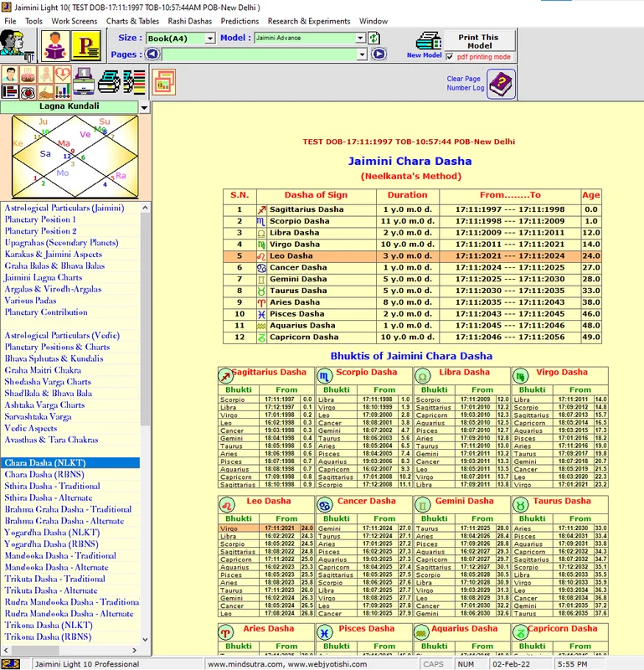
Task: Open the Model dropdown Jaimini Advance
Action: pos(360,38)
